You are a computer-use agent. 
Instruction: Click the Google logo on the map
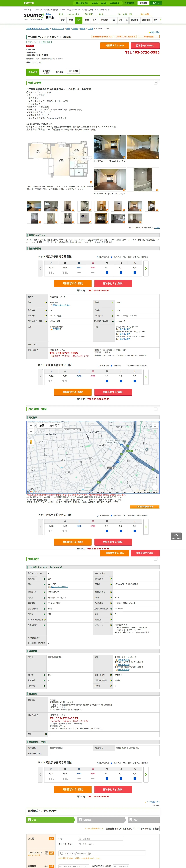point(32,492)
